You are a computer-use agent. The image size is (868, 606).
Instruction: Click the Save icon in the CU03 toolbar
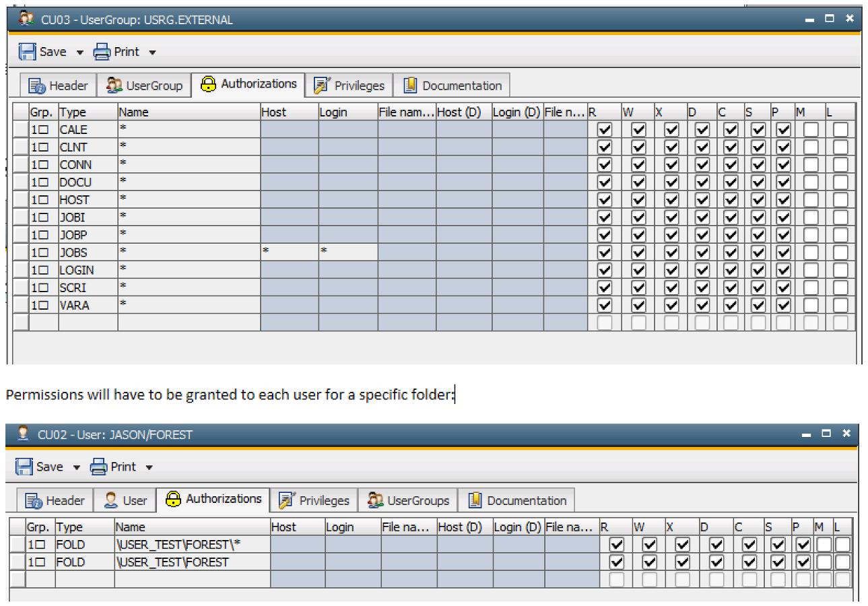click(26, 51)
